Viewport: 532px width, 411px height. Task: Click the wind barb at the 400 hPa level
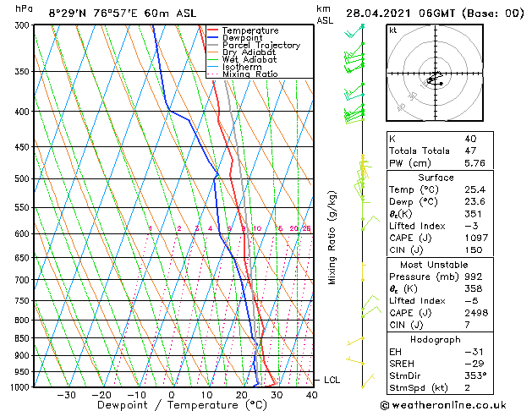(x=354, y=112)
